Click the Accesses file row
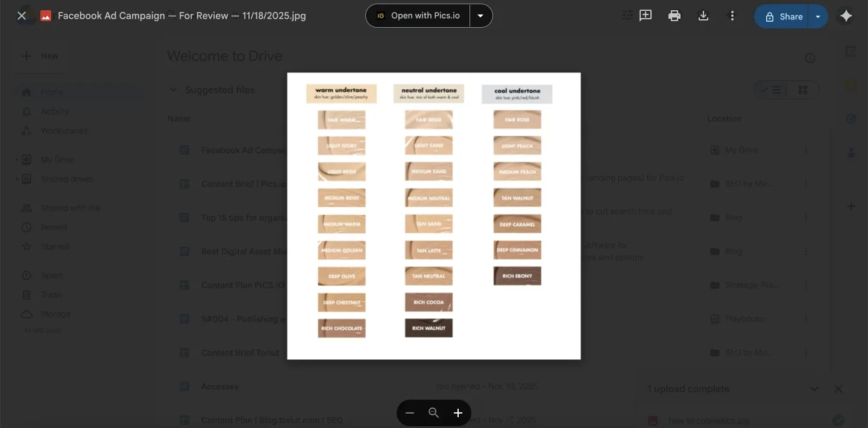 (x=494, y=386)
